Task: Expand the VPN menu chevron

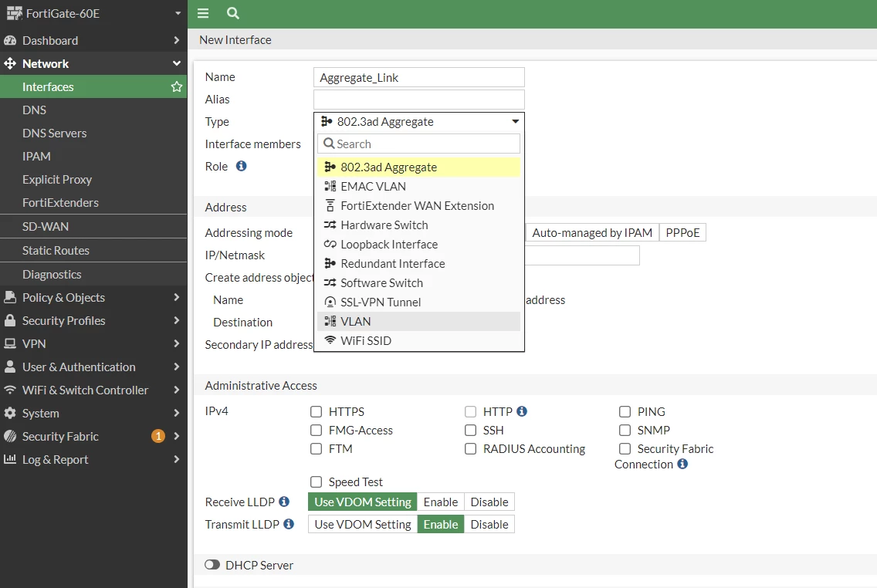Action: pyautogui.click(x=176, y=343)
